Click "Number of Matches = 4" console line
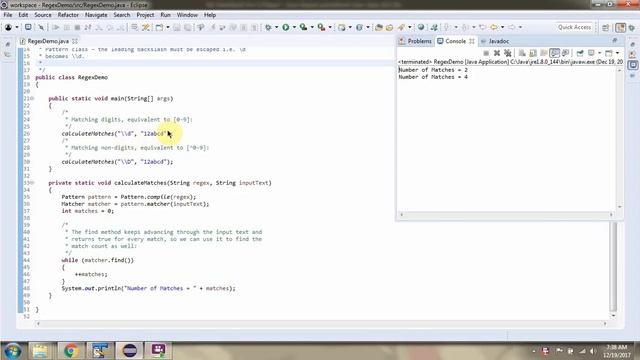The width and height of the screenshot is (640, 360). tap(433, 77)
